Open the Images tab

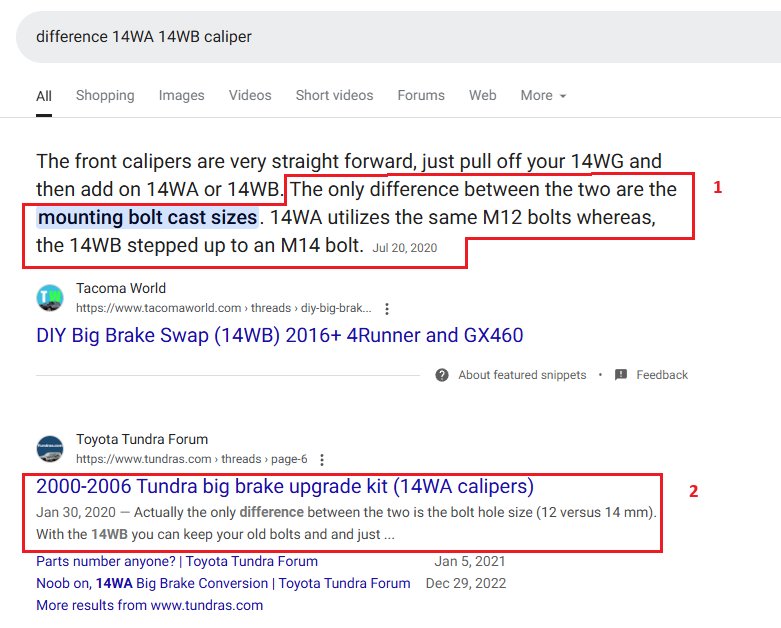pyautogui.click(x=181, y=95)
